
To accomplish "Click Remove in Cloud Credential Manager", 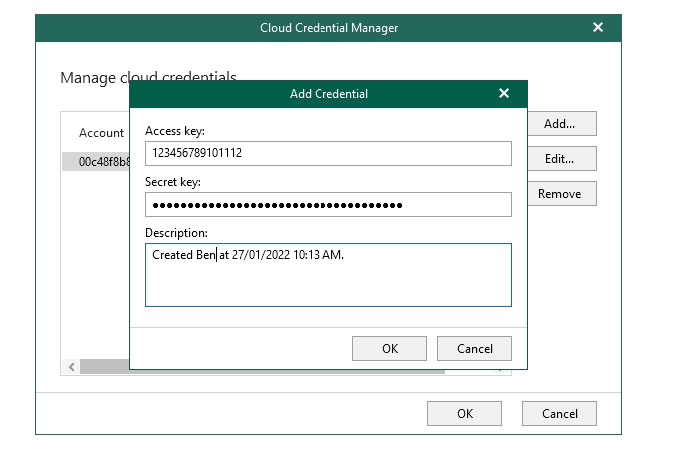I will pyautogui.click(x=562, y=194).
